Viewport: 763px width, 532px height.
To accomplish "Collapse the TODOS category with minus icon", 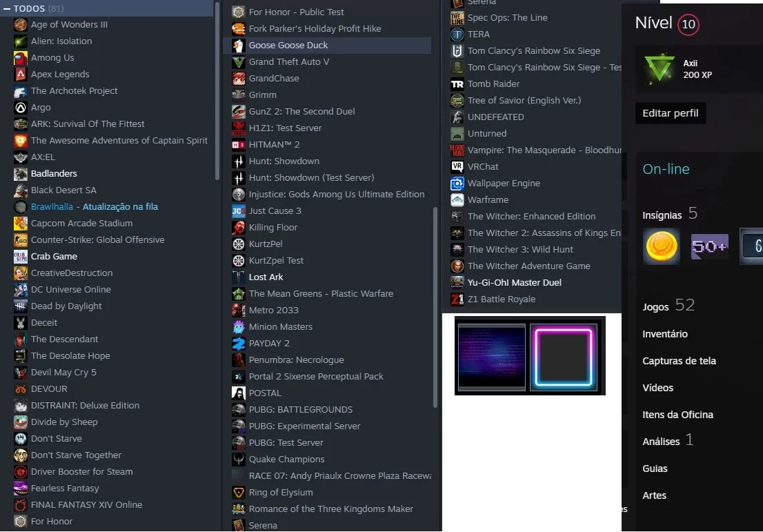I will (x=7, y=9).
